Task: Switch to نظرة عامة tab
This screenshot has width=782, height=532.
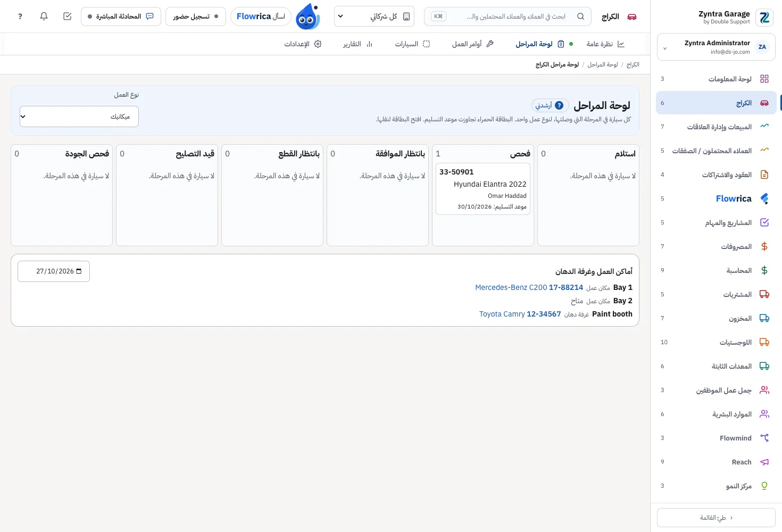Action: (x=605, y=44)
